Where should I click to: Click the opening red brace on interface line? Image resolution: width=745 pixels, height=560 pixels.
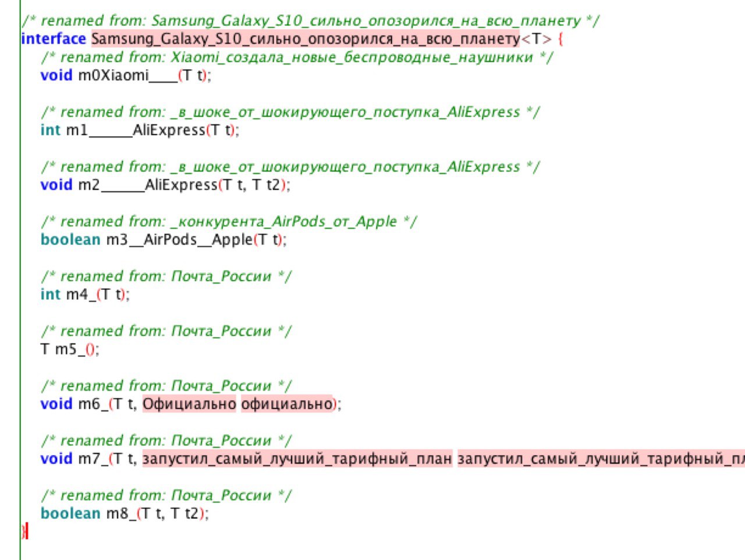pyautogui.click(x=561, y=40)
